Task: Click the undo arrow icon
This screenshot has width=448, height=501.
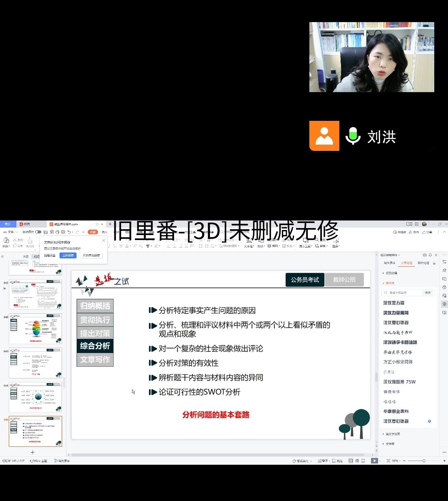Action: coord(69,232)
